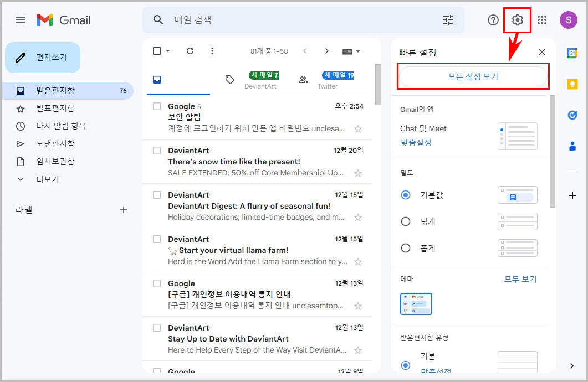Open advanced search options filter

[448, 20]
